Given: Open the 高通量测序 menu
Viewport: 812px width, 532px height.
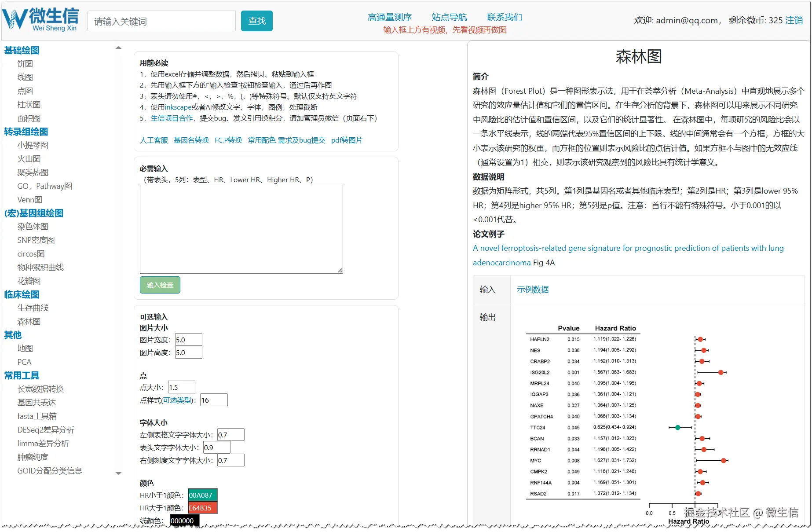Looking at the screenshot, I should point(390,17).
